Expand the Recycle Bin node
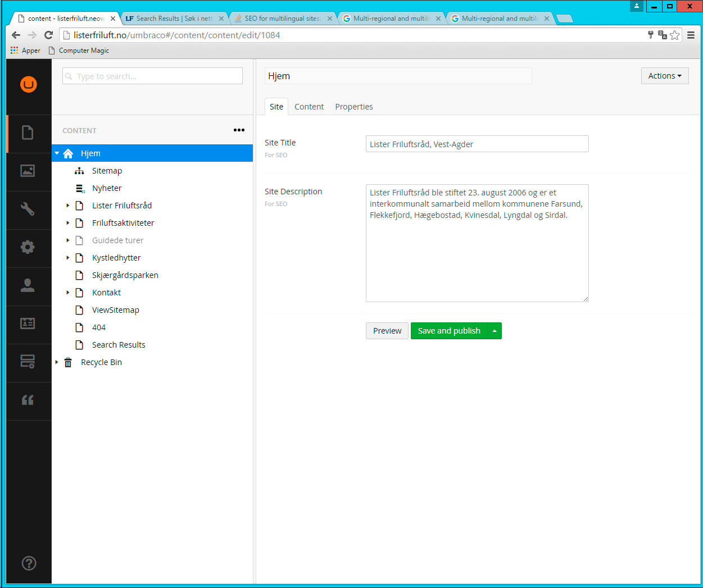The height and width of the screenshot is (588, 703). [x=57, y=362]
